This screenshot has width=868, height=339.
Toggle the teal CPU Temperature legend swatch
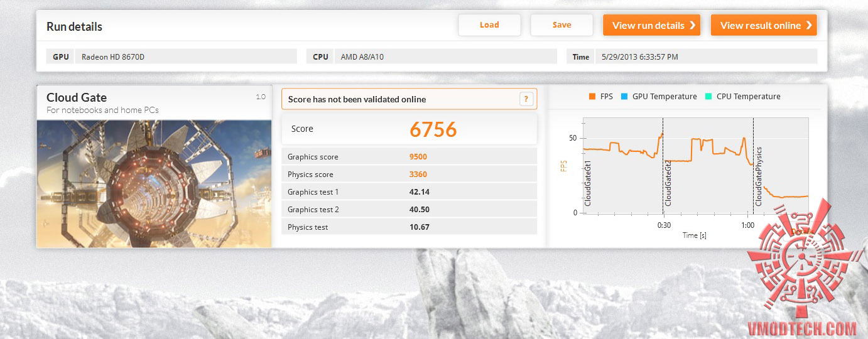click(708, 97)
